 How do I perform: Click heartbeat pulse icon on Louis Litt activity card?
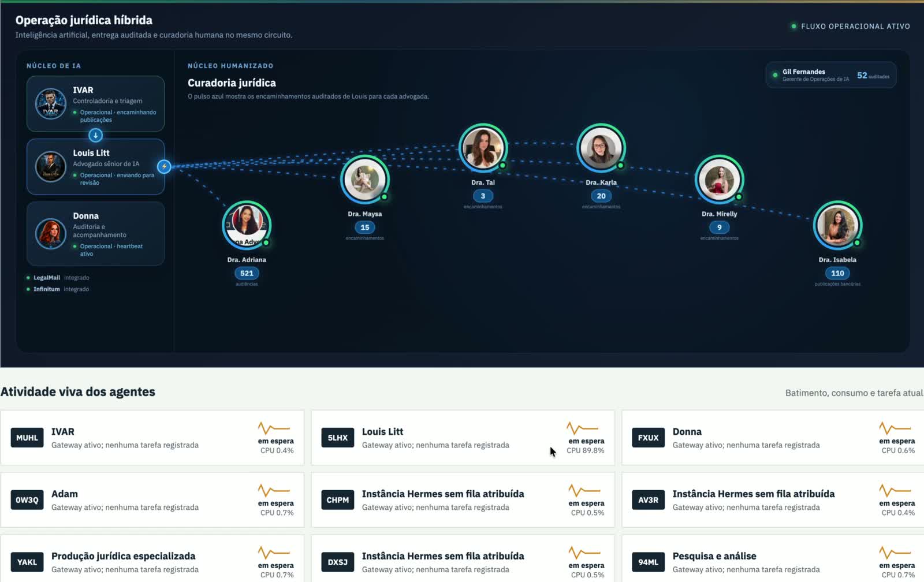point(582,428)
